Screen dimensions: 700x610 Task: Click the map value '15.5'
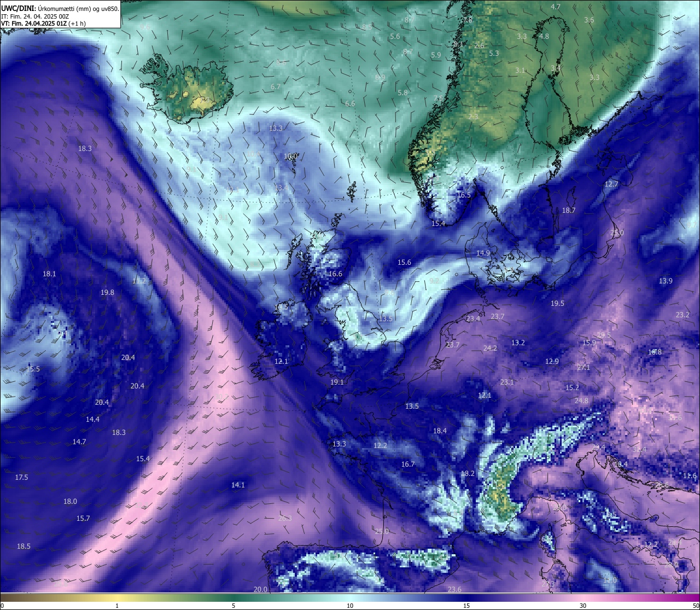[x=33, y=369]
